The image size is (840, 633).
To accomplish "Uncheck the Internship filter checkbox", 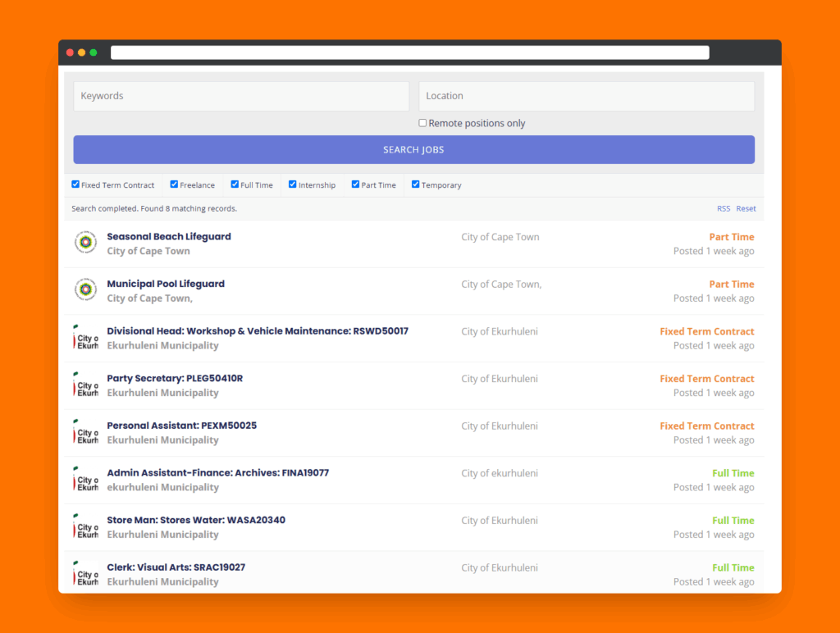I will point(293,184).
